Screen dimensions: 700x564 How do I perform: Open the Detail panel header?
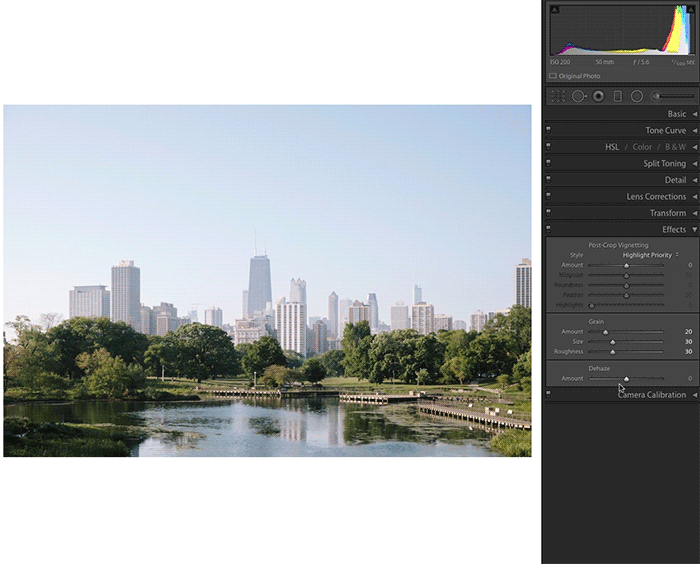tap(621, 180)
